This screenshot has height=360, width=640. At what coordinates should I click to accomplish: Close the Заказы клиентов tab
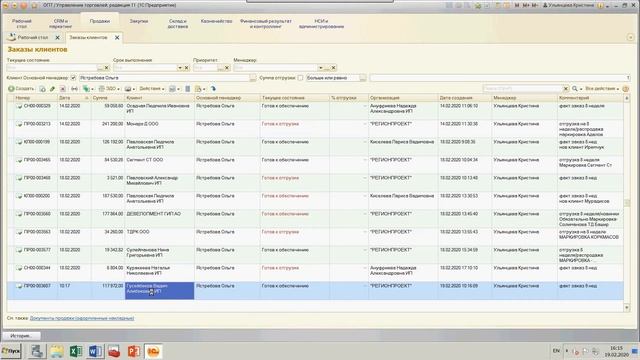click(117, 38)
